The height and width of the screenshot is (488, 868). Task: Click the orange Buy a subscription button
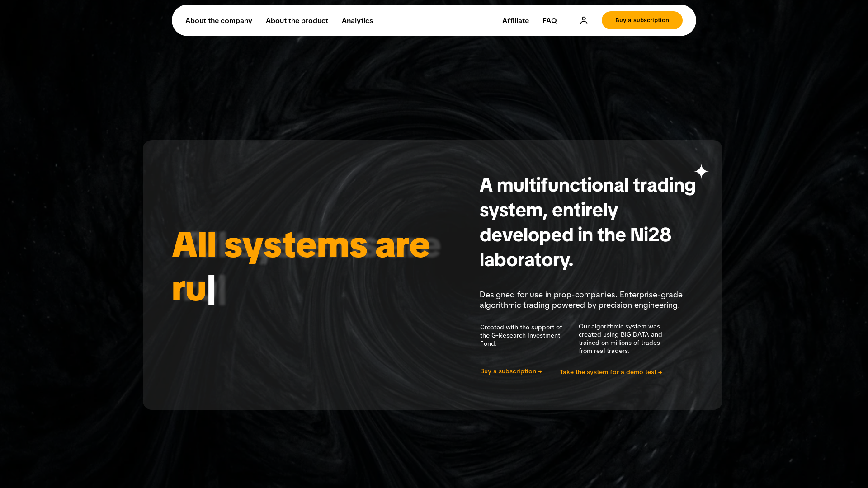(x=642, y=20)
